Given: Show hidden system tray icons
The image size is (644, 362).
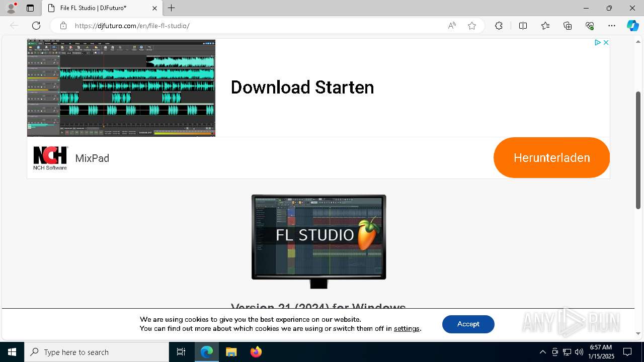Looking at the screenshot, I should pyautogui.click(x=542, y=352).
